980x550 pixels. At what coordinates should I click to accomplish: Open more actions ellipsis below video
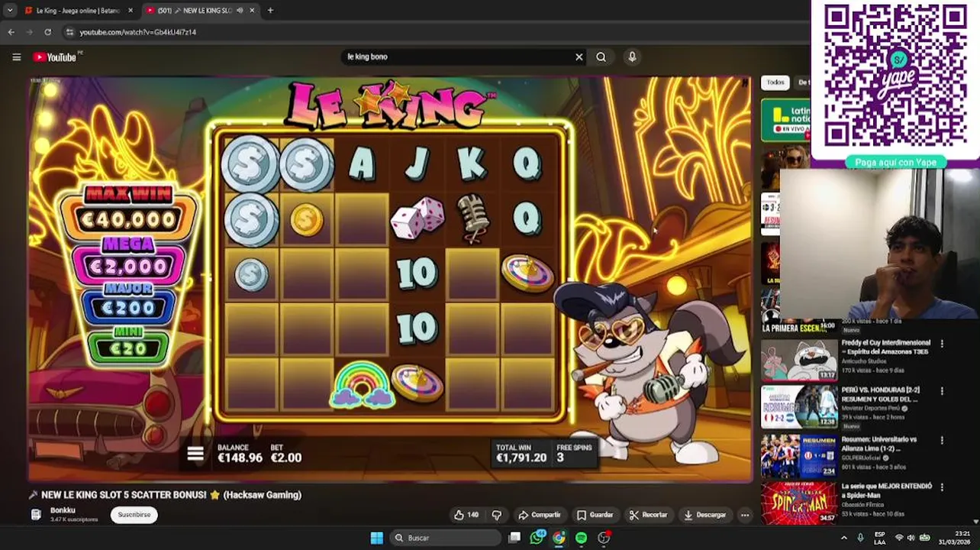tap(745, 515)
